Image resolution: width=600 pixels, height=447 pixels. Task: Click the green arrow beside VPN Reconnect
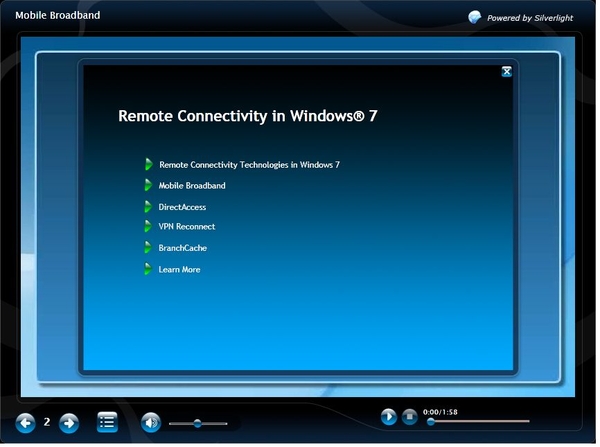[x=148, y=226]
